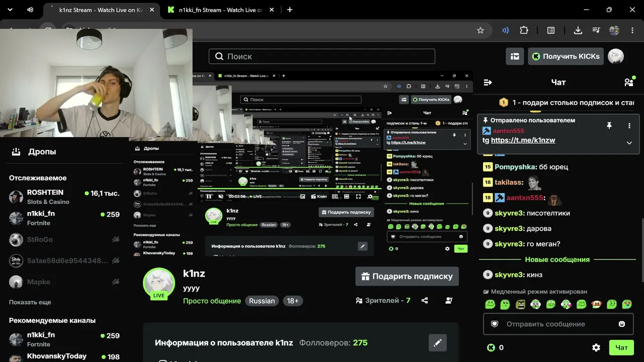Click the Chrome profile avatar
The width and height of the screenshot is (644, 362).
click(614, 30)
